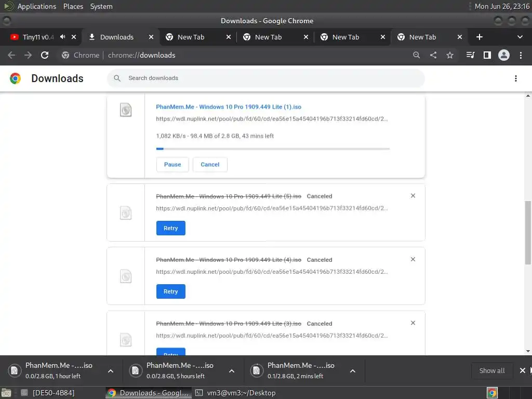Open the Places menu

[73, 6]
